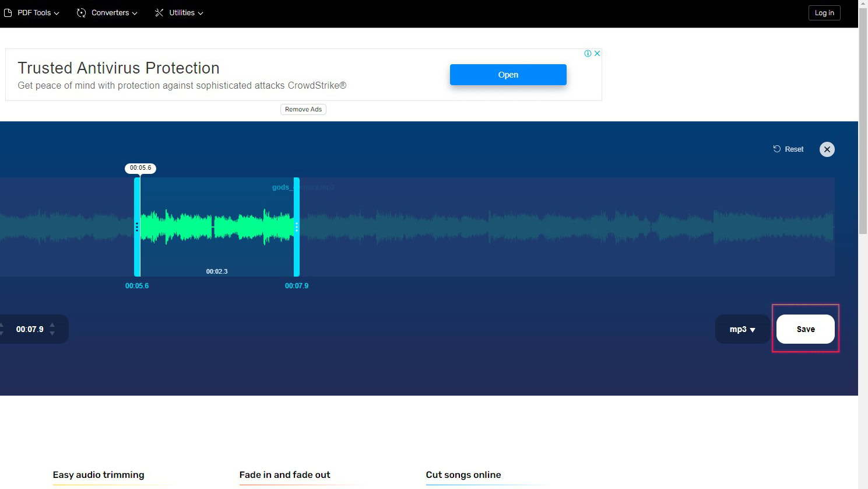Viewport: 868px width, 489px height.
Task: Open the mp3 format dropdown
Action: coord(742,330)
